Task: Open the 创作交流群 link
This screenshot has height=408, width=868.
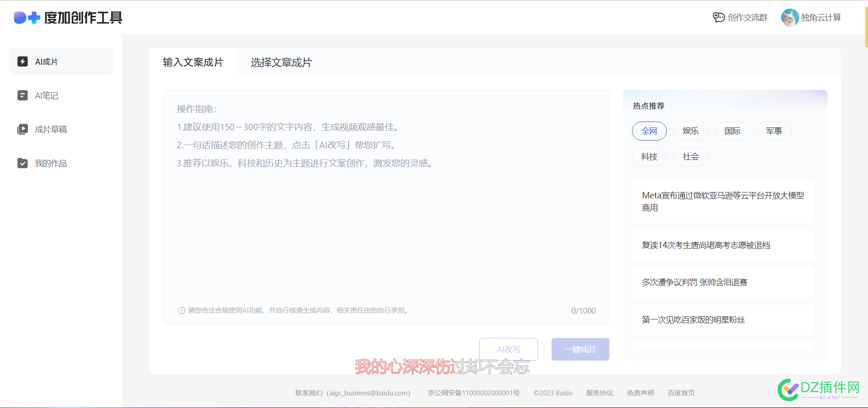Action: point(748,18)
